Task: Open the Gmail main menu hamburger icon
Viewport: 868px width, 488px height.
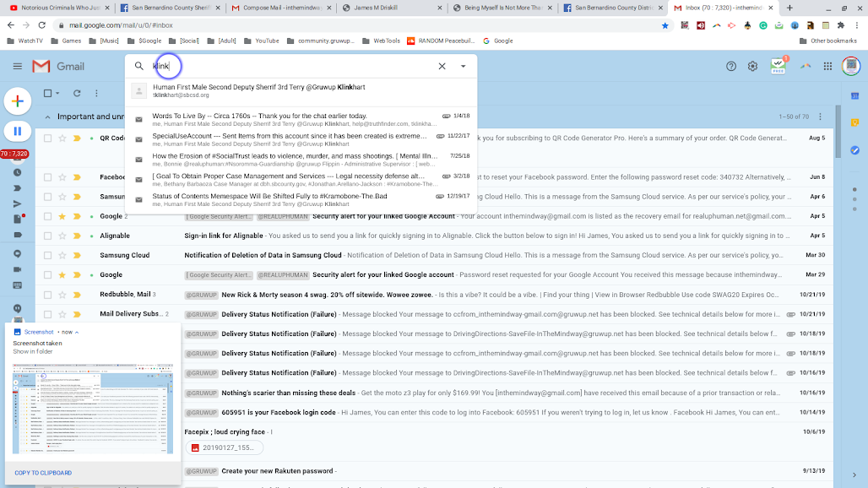Action: (17, 67)
